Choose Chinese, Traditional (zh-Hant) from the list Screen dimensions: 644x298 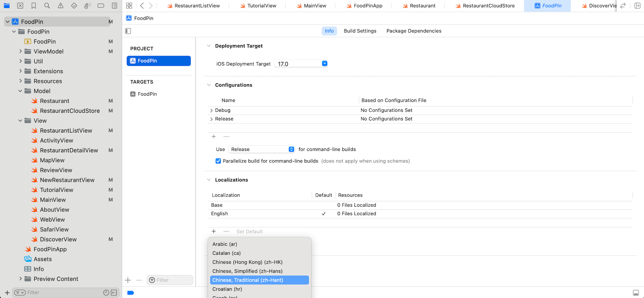pos(248,280)
